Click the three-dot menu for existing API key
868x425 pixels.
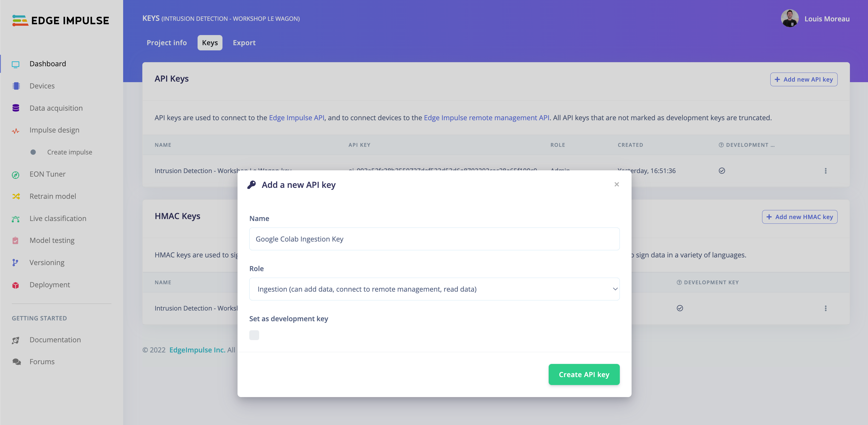point(825,171)
